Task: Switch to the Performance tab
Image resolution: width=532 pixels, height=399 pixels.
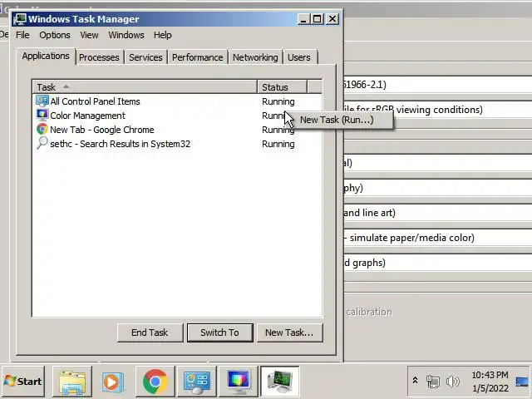Action: pos(198,57)
